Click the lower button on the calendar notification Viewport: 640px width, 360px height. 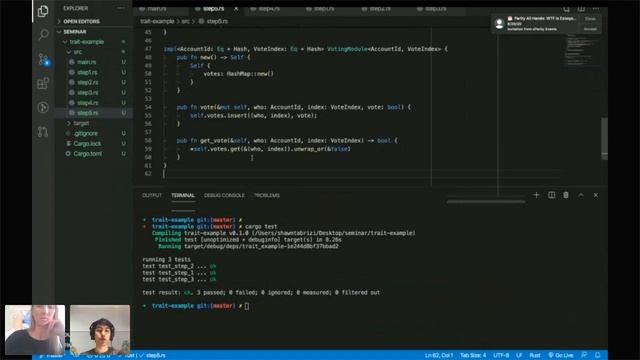[x=590, y=29]
